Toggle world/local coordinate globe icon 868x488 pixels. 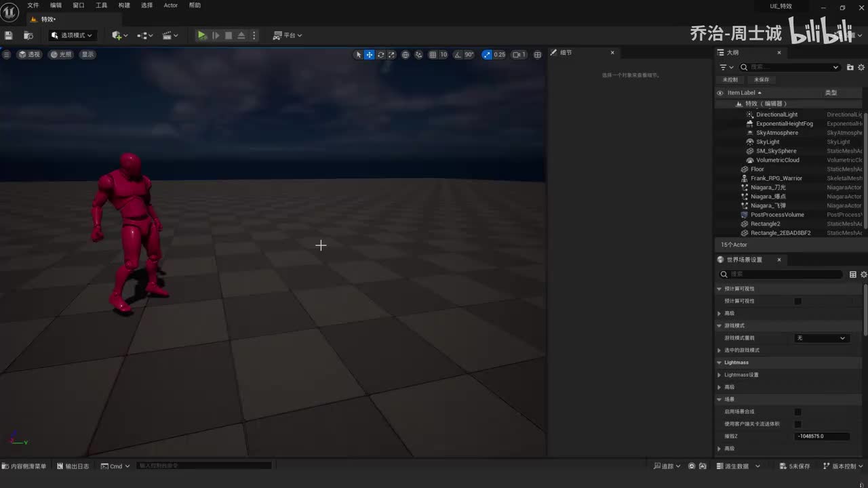[406, 55]
